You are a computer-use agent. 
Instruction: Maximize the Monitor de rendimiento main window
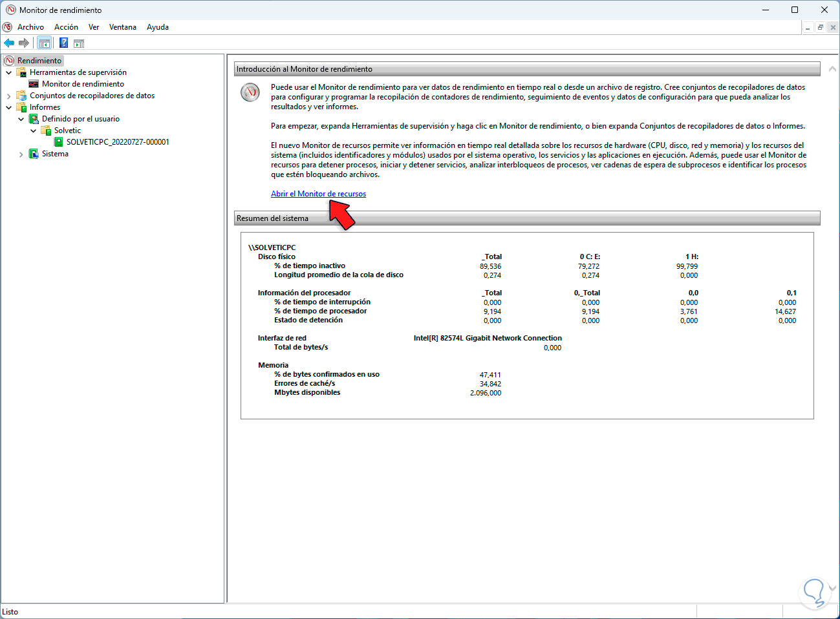795,10
